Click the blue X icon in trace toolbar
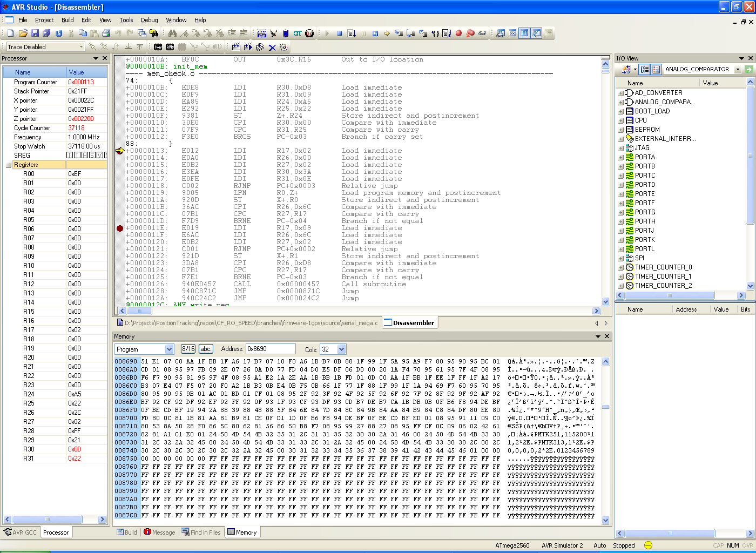This screenshot has height=553, width=756. [272, 48]
